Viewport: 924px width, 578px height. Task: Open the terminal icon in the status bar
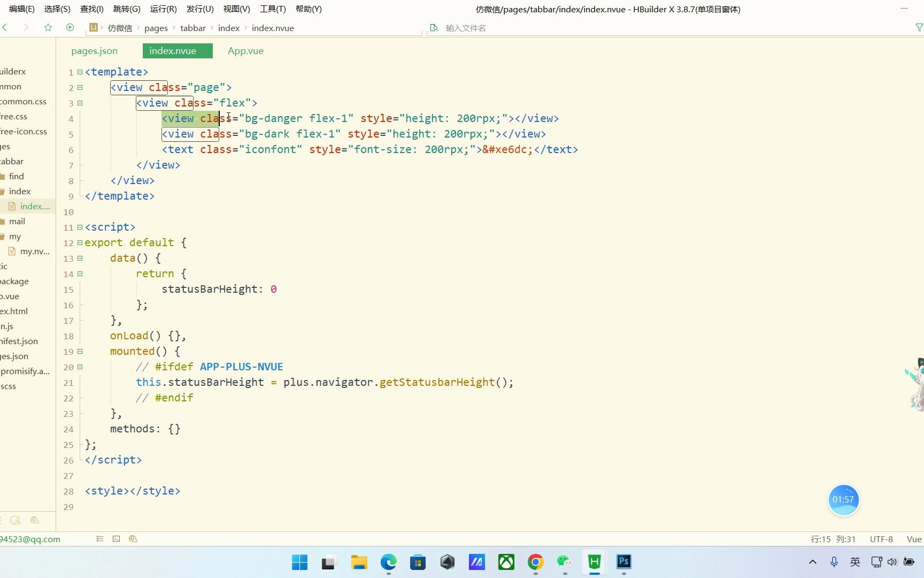(x=116, y=539)
